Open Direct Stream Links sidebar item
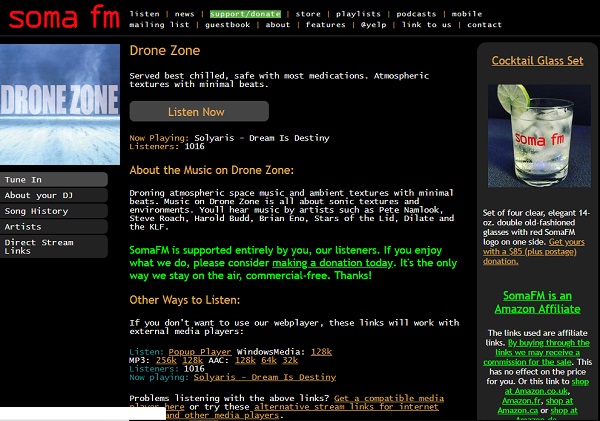 point(54,247)
